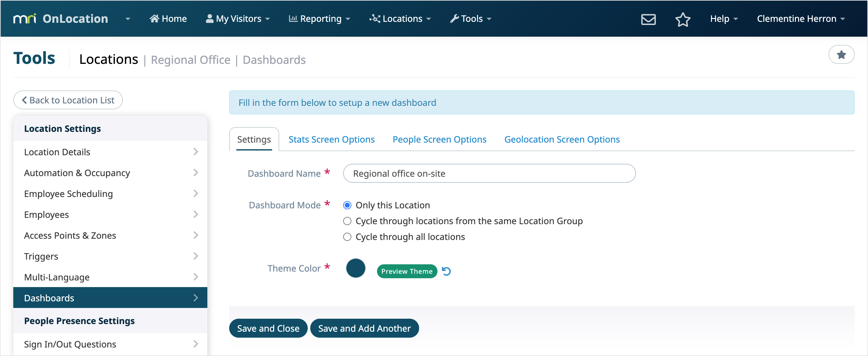Select the Home icon in navigation
The image size is (868, 356).
pos(155,18)
